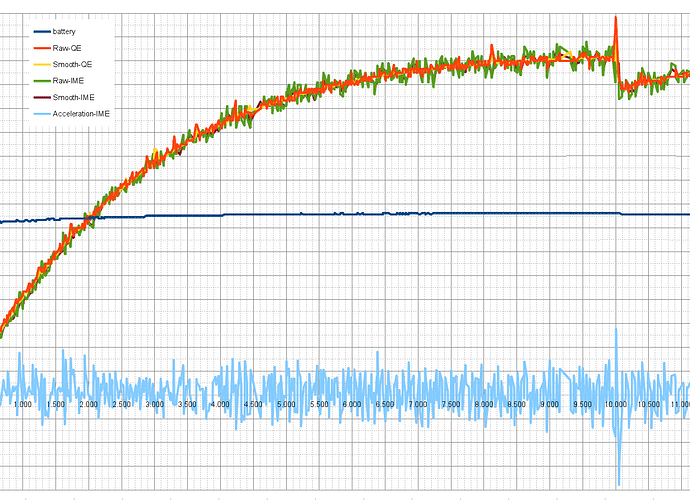Image resolution: width=690 pixels, height=500 pixels.
Task: Click the red Raw-QE spike peak near 10.000
Action: (616, 18)
